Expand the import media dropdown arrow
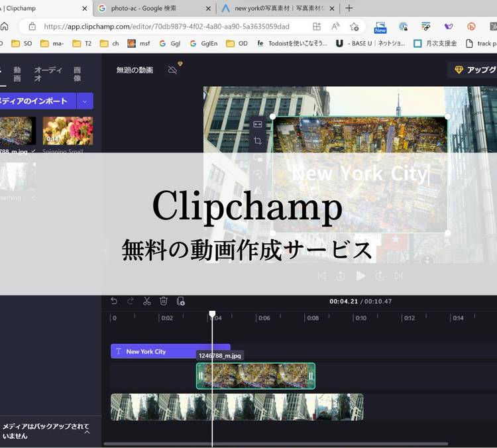The width and height of the screenshot is (497, 448). pyautogui.click(x=85, y=101)
